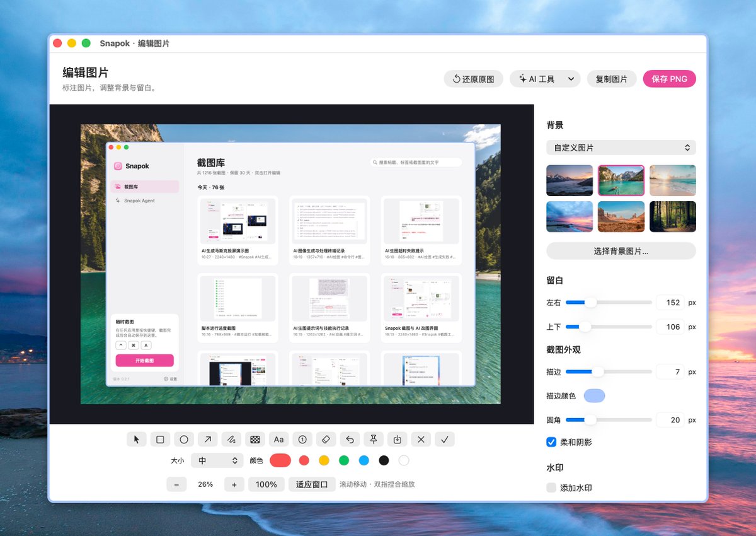Image resolution: width=756 pixels, height=536 pixels.
Task: Click the 上下 padding slider
Action: pyautogui.click(x=609, y=327)
